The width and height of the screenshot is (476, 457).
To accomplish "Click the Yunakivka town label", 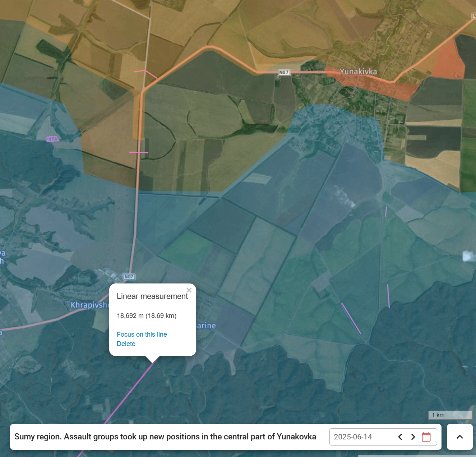I will [x=358, y=71].
